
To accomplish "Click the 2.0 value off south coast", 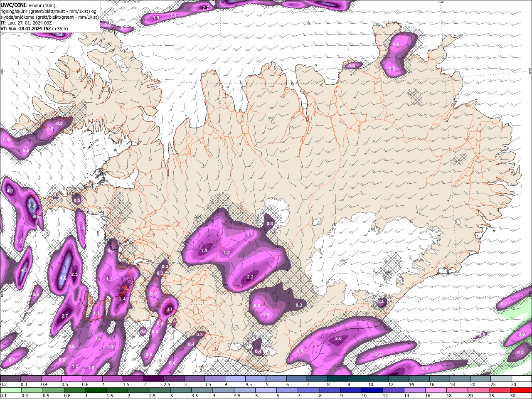I will coord(338,338).
